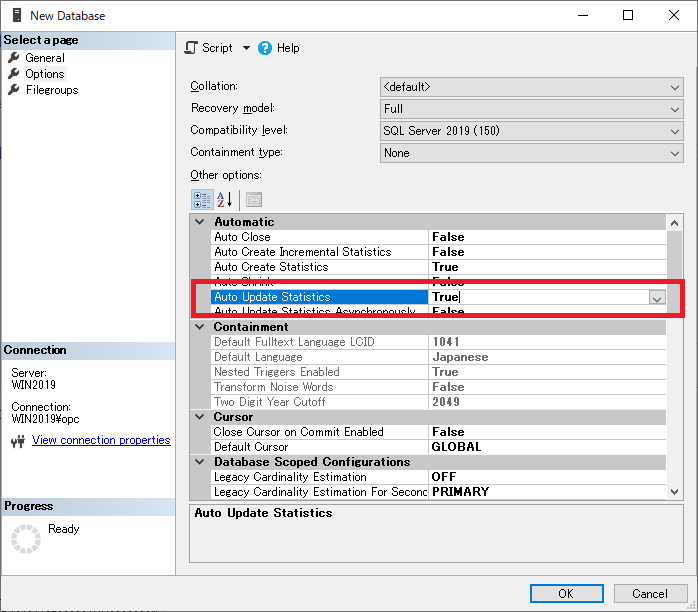Open the Script dropdown arrow

(x=246, y=48)
